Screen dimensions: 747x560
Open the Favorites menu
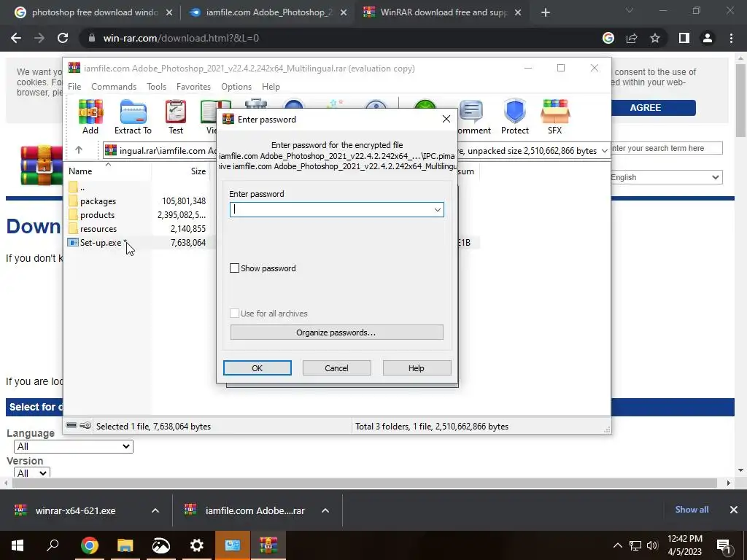pyautogui.click(x=193, y=87)
